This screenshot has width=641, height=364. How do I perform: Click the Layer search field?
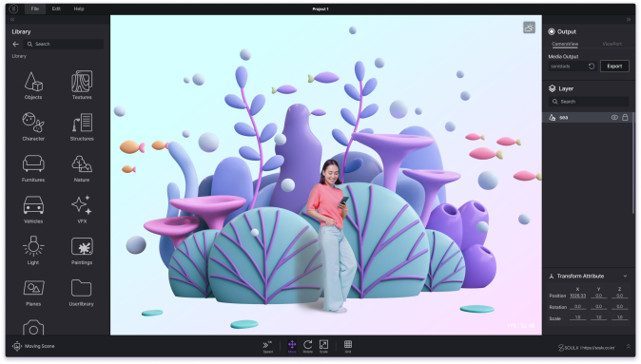589,102
